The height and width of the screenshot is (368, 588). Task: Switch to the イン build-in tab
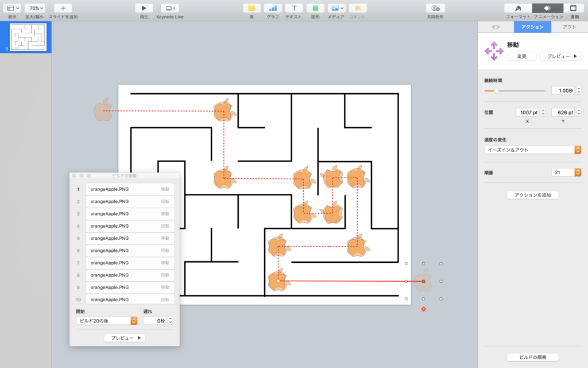[496, 27]
